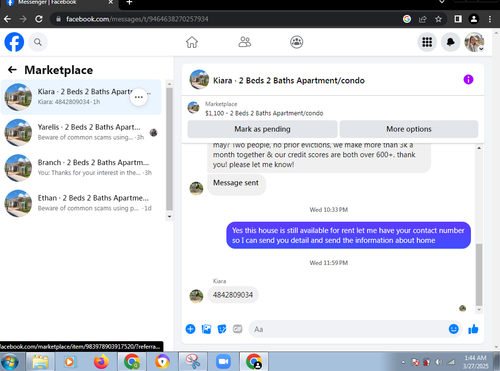Open the Branch conversation
The image size is (500, 371).
[x=81, y=168]
